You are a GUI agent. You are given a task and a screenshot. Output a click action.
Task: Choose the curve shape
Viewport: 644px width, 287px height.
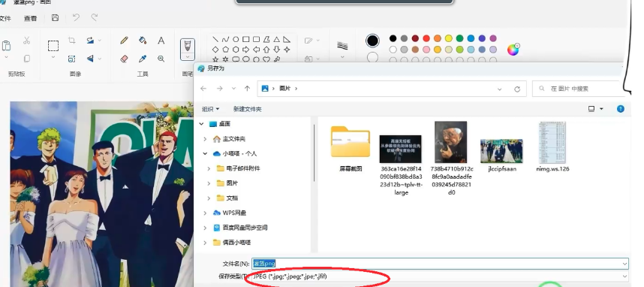click(225, 40)
